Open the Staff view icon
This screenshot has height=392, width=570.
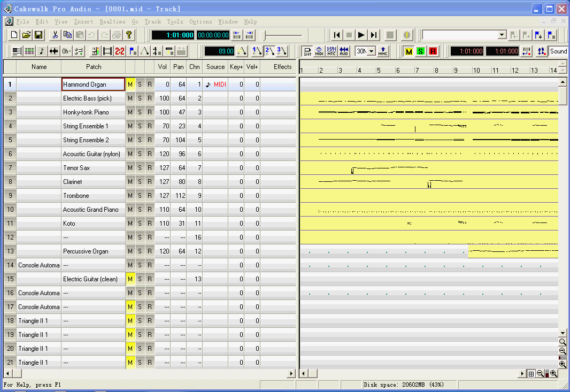point(42,51)
